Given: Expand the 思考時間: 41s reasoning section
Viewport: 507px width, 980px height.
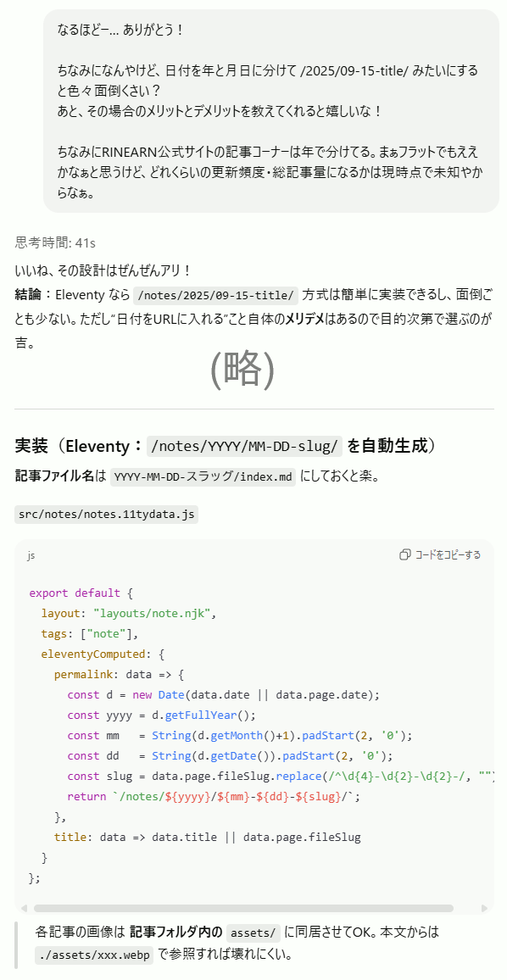Looking at the screenshot, I should pyautogui.click(x=55, y=242).
